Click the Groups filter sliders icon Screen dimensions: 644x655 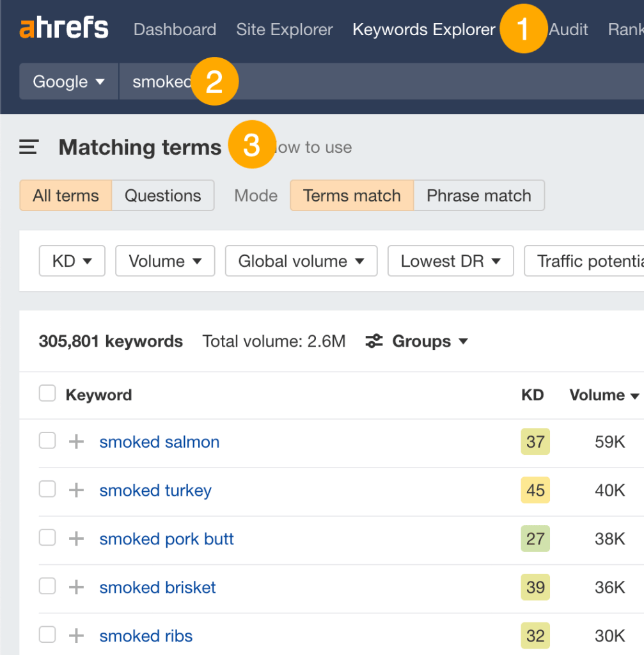point(373,341)
